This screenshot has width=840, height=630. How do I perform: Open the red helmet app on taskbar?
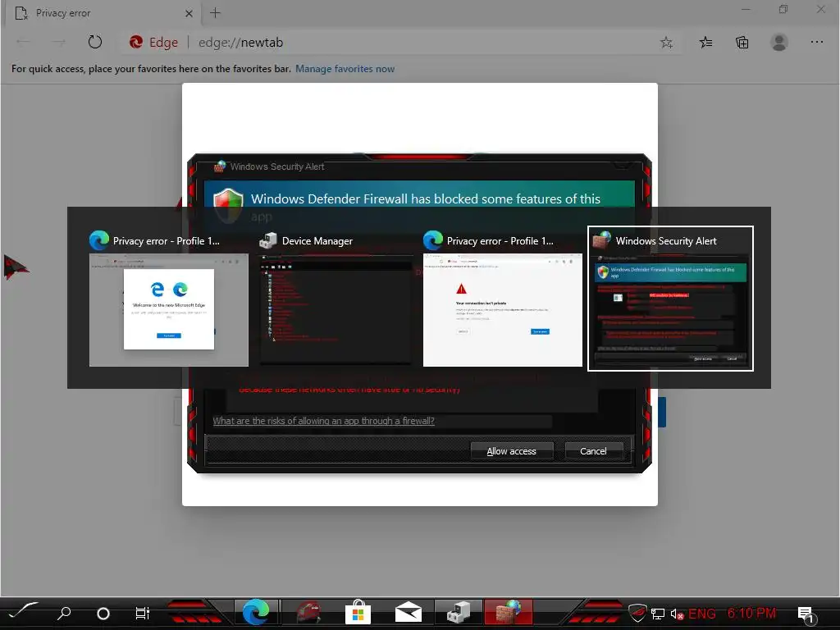[308, 612]
